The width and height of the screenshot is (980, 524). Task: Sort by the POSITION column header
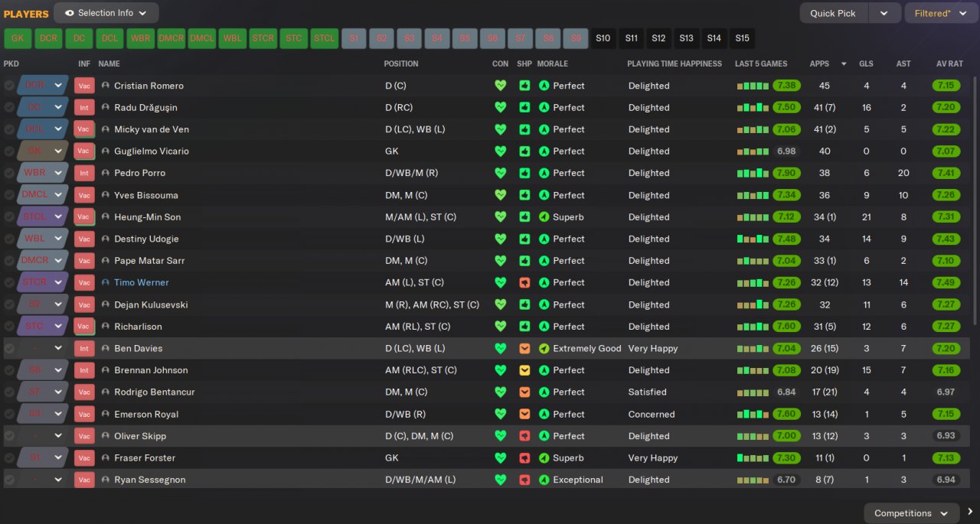pyautogui.click(x=401, y=63)
